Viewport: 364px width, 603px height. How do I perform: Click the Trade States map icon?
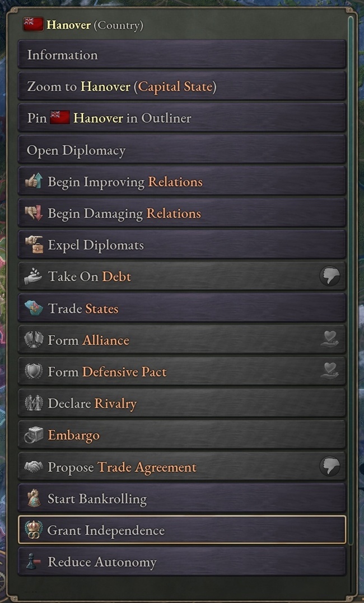pyautogui.click(x=34, y=308)
